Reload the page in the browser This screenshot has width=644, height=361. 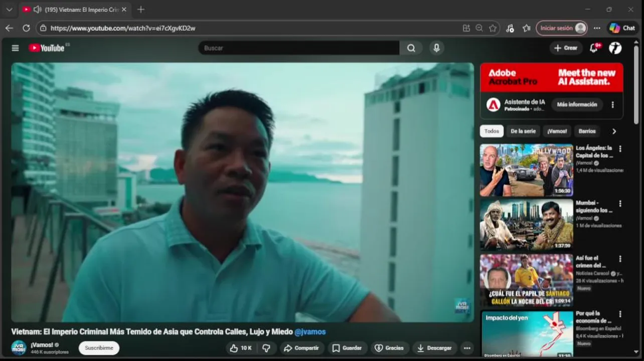(x=26, y=28)
